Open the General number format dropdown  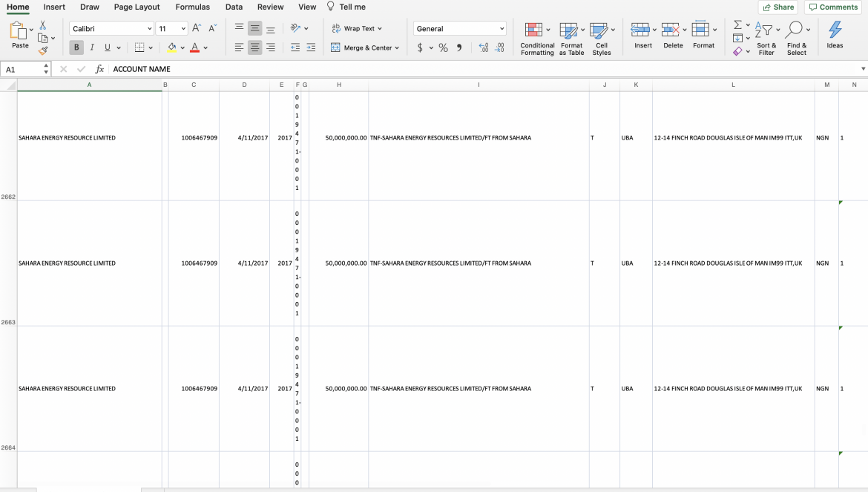[502, 29]
